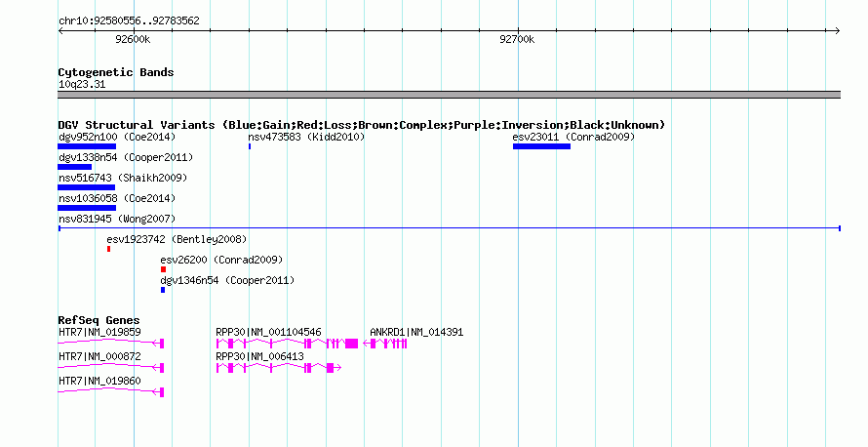The image size is (868, 447).
Task: Click the HTR7 NM_019860 gene glyph
Action: click(111, 392)
